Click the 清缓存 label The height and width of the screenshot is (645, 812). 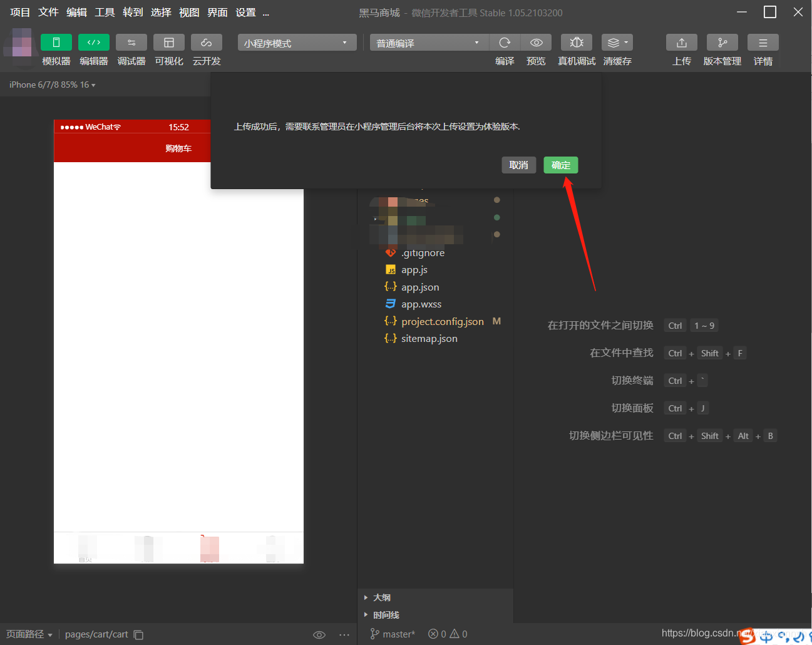[617, 61]
